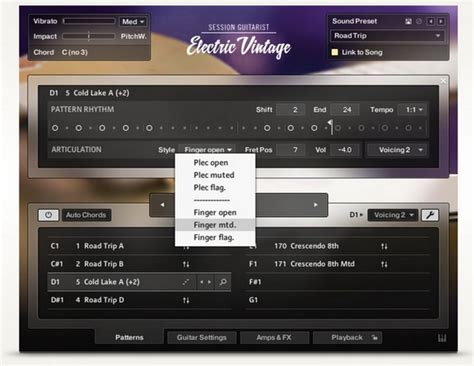Click the lock icon on the Playback tab
The width and height of the screenshot is (474, 366).
(375, 338)
